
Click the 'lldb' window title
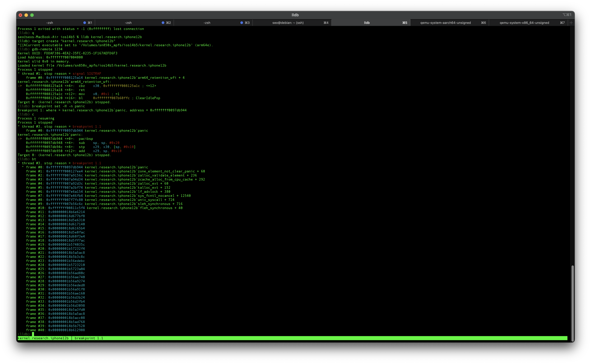pos(295,15)
